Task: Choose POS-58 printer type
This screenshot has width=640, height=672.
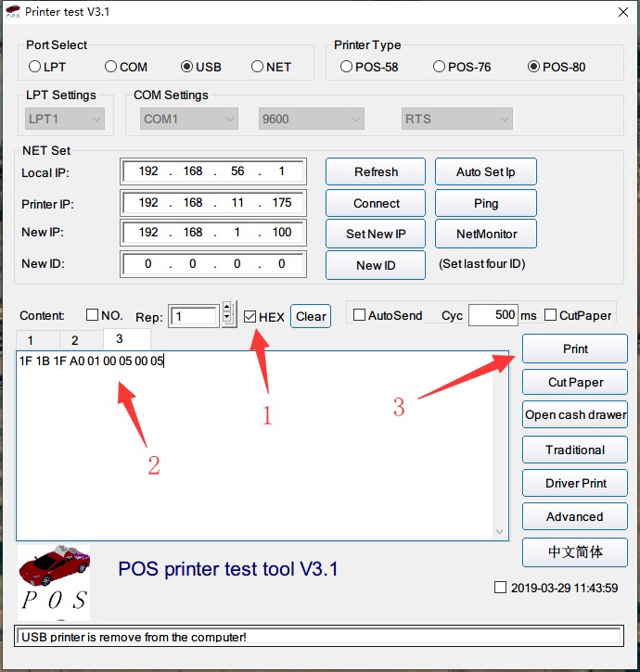Action: [347, 67]
